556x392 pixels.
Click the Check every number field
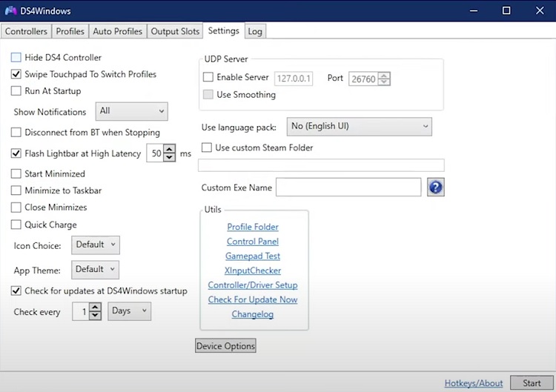(81, 311)
